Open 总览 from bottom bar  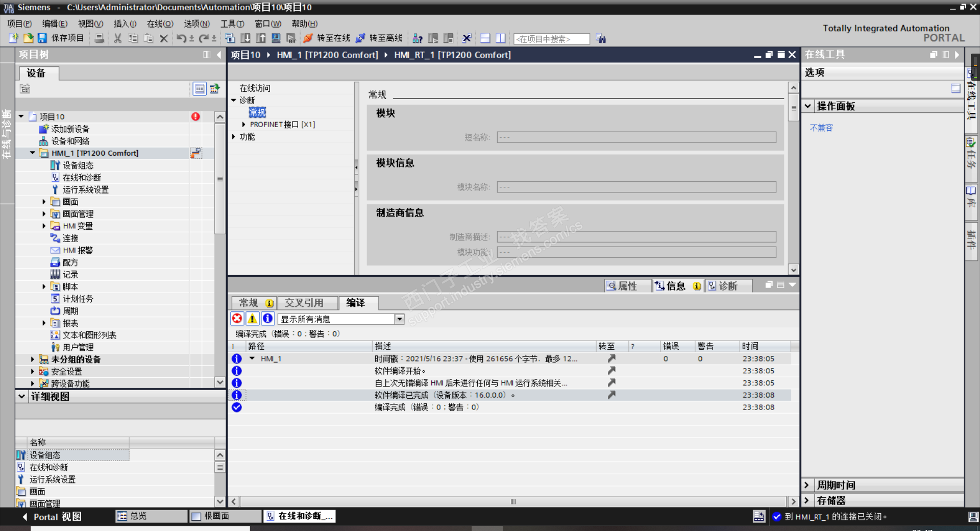(152, 516)
